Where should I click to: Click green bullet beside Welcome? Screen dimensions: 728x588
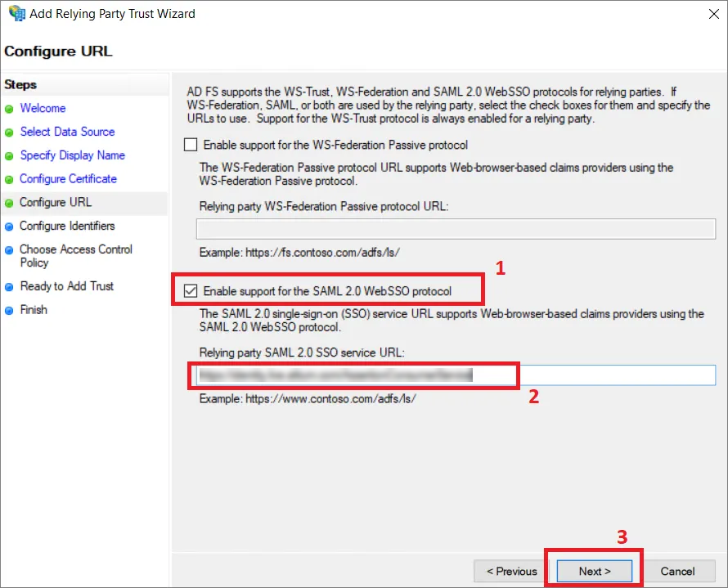tap(9, 110)
